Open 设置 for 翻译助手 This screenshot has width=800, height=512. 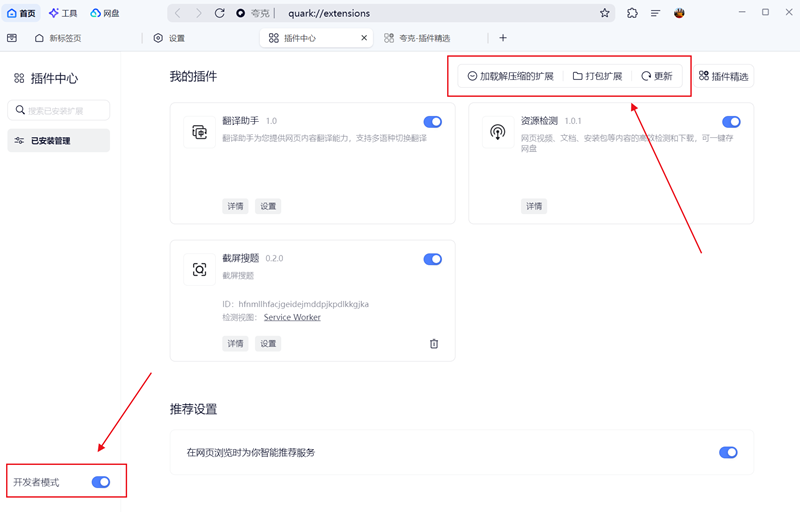268,206
